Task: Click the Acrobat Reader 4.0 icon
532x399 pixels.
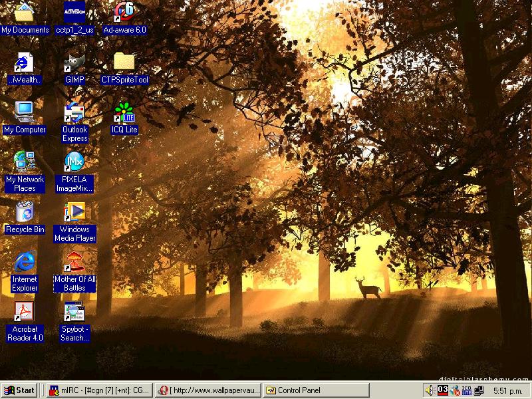Action: (25, 313)
